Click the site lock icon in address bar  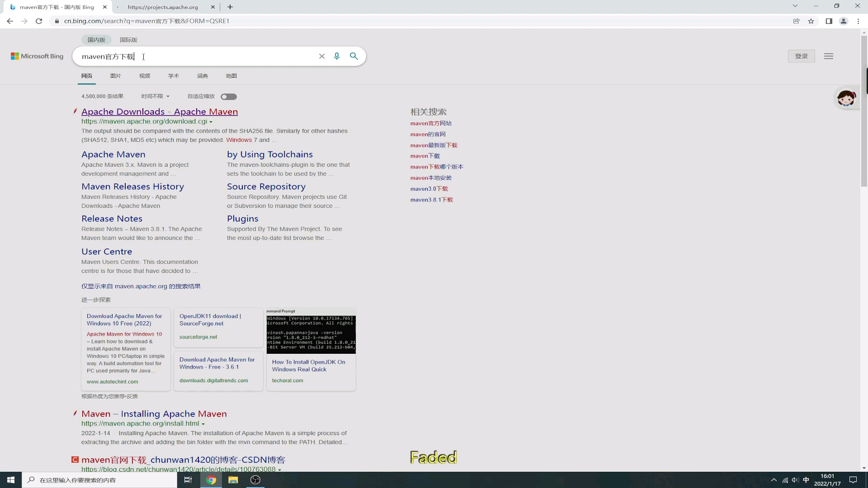point(57,21)
